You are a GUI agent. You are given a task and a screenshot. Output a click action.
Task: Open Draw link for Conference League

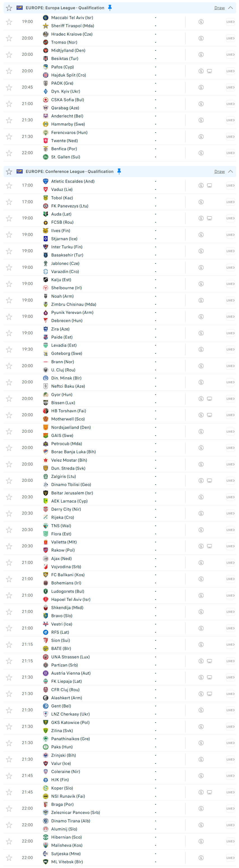(219, 172)
